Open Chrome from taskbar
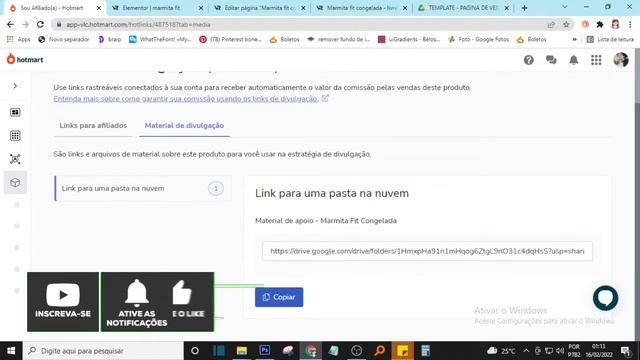Screen dimensions: 640x360 311,351
